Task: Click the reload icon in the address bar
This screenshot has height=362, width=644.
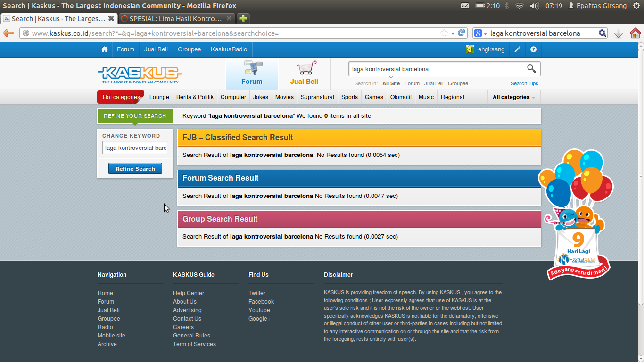Action: pyautogui.click(x=462, y=33)
